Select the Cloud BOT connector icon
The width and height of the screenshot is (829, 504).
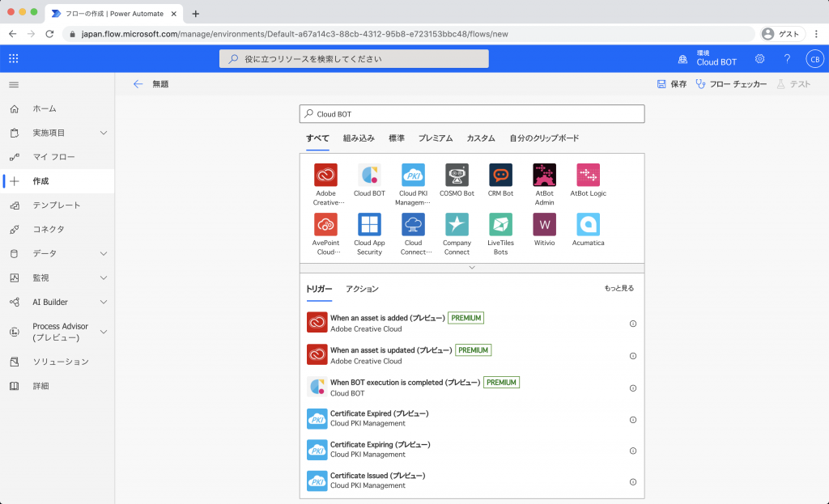click(369, 175)
